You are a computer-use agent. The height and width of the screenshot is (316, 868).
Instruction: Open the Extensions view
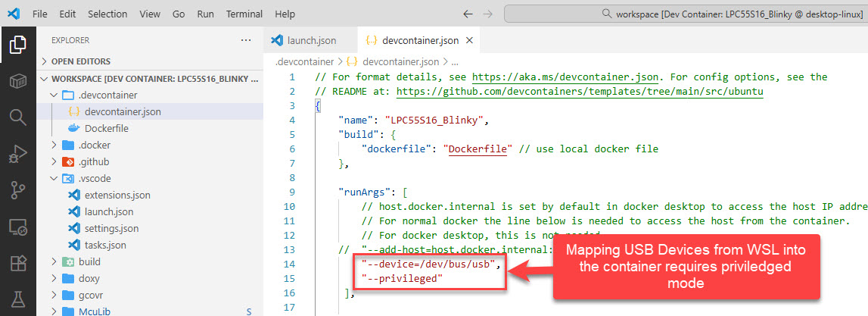17,263
